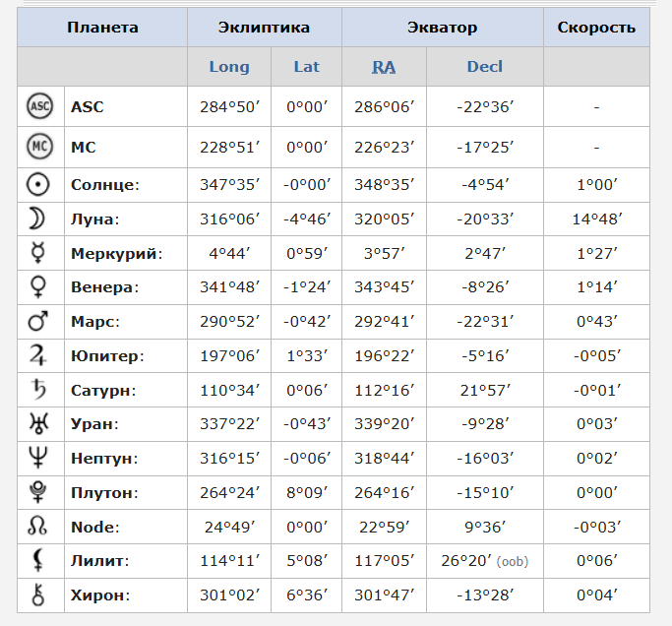Image resolution: width=672 pixels, height=626 pixels.
Task: Click the crescent Moon glyph icon
Action: pos(40,219)
